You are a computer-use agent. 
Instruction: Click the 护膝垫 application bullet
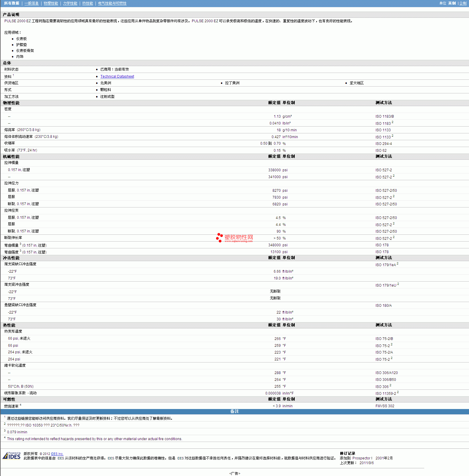[x=21, y=45]
